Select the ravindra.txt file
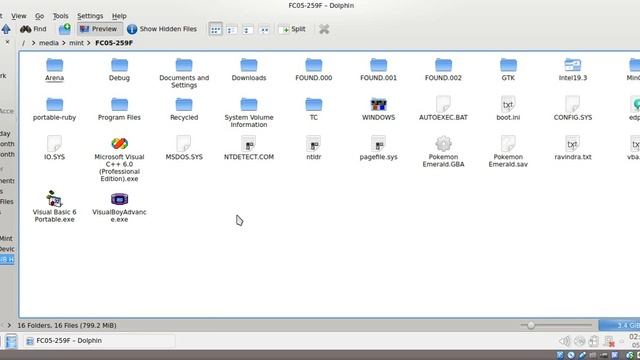 click(573, 149)
